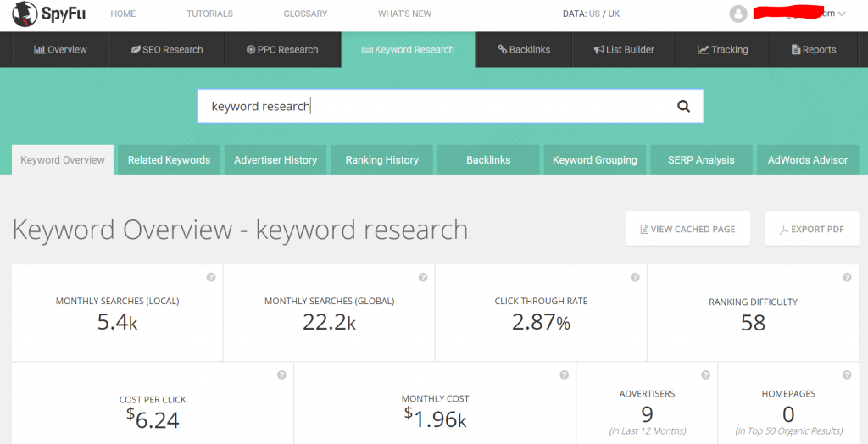Open the SEO Research tab
The height and width of the screenshot is (444, 868).
tap(167, 50)
